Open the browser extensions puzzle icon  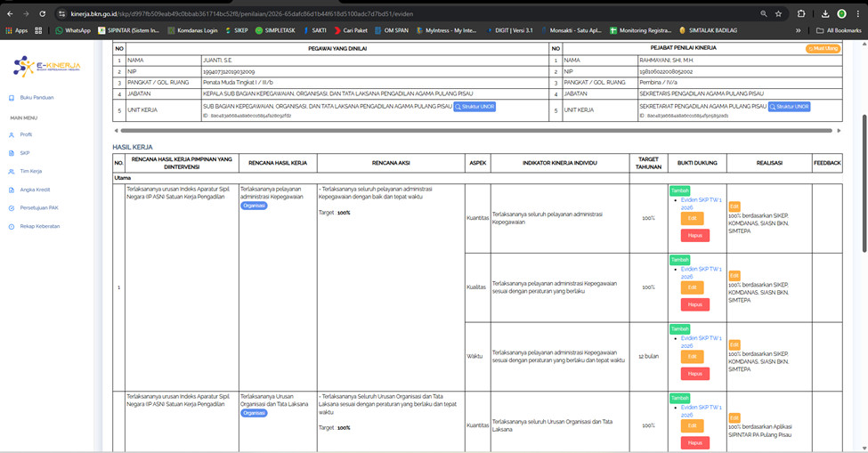800,14
